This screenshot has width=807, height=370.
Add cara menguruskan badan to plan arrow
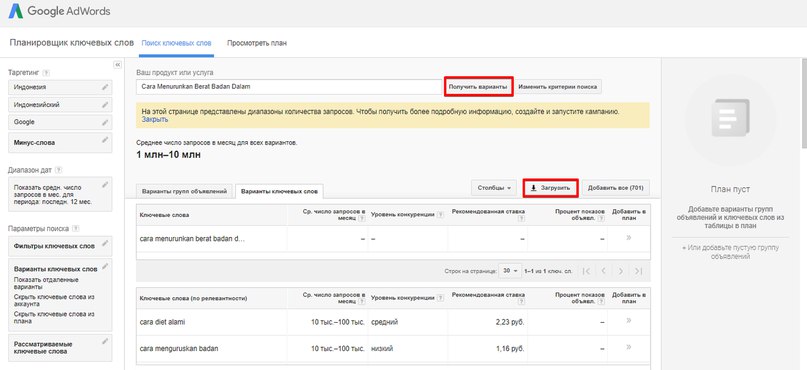pyautogui.click(x=629, y=347)
